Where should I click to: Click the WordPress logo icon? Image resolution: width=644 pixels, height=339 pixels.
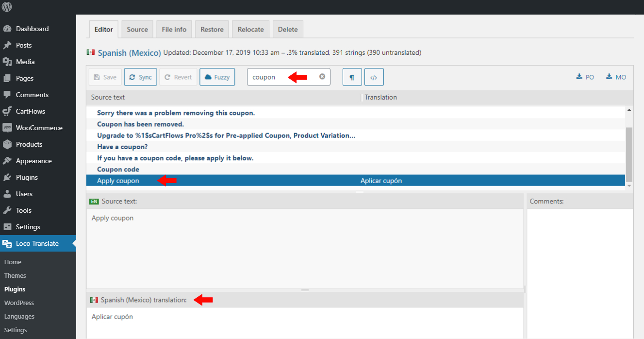point(7,7)
